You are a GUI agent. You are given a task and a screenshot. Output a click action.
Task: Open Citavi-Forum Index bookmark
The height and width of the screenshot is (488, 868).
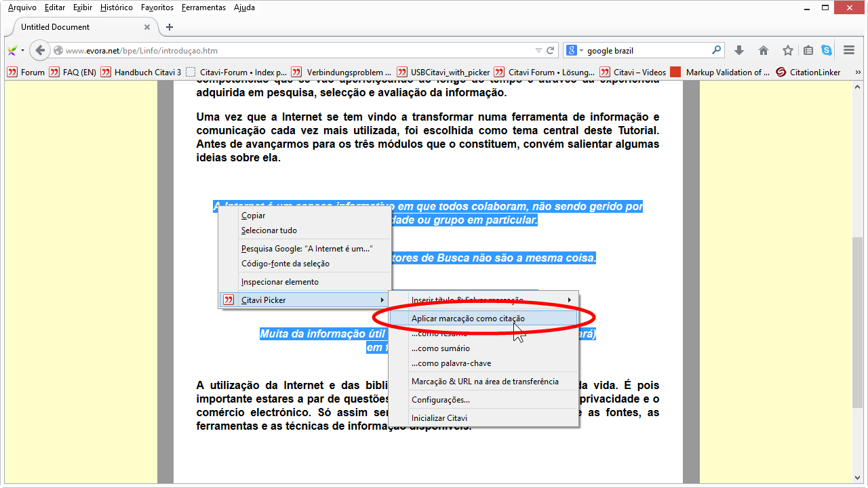(236, 72)
